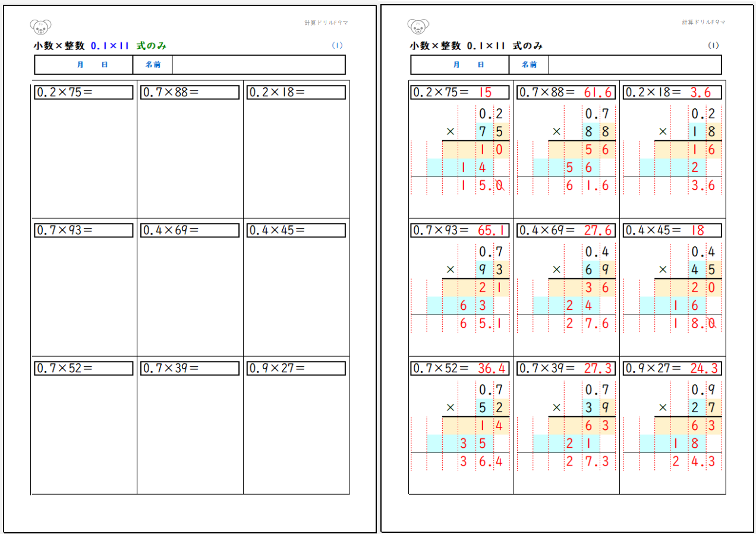Click the red answer 24.3 for 0.9×27
This screenshot has height=534, width=756.
[x=704, y=368]
